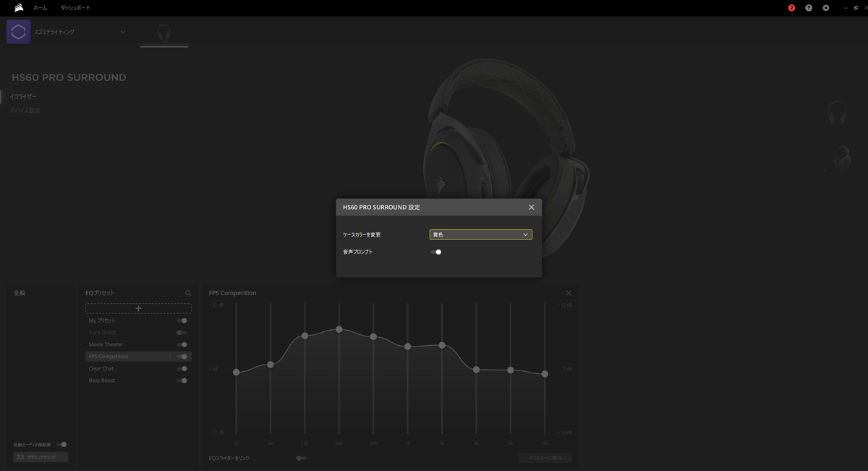Click the 125 Hz EQ slider handle
The height and width of the screenshot is (471, 868).
click(305, 336)
